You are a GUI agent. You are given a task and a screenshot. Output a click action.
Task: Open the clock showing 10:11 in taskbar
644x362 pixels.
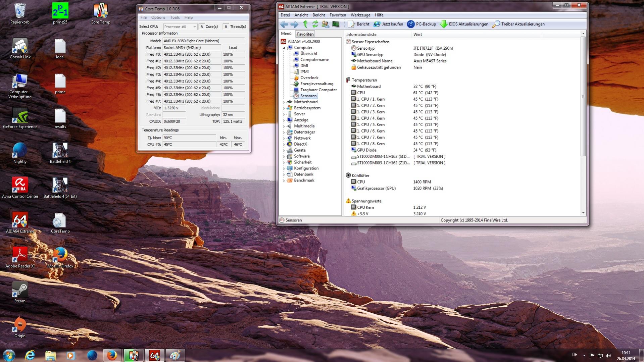point(626,356)
